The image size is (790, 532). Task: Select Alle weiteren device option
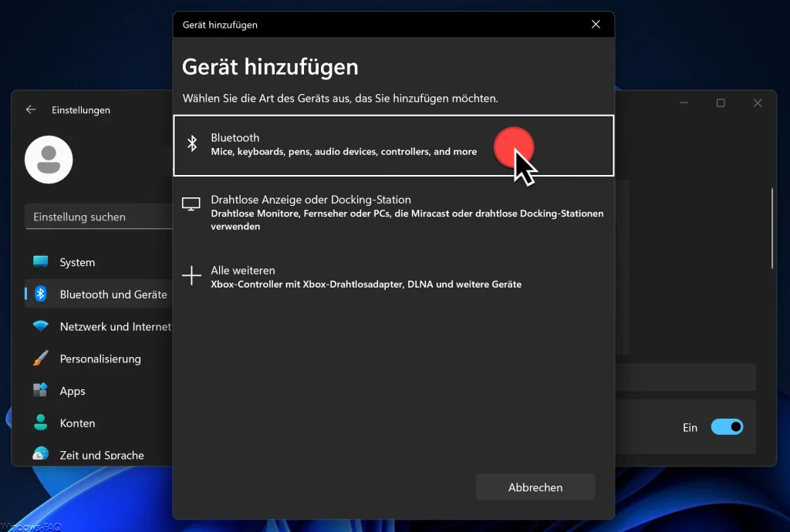(393, 277)
